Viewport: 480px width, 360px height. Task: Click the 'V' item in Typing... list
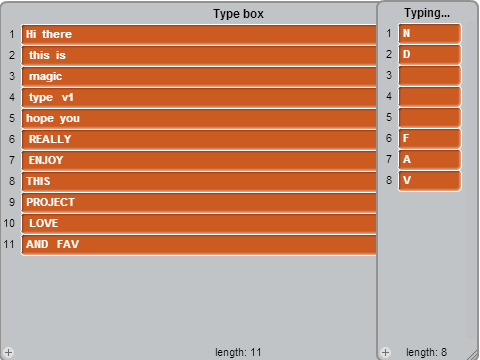[430, 180]
